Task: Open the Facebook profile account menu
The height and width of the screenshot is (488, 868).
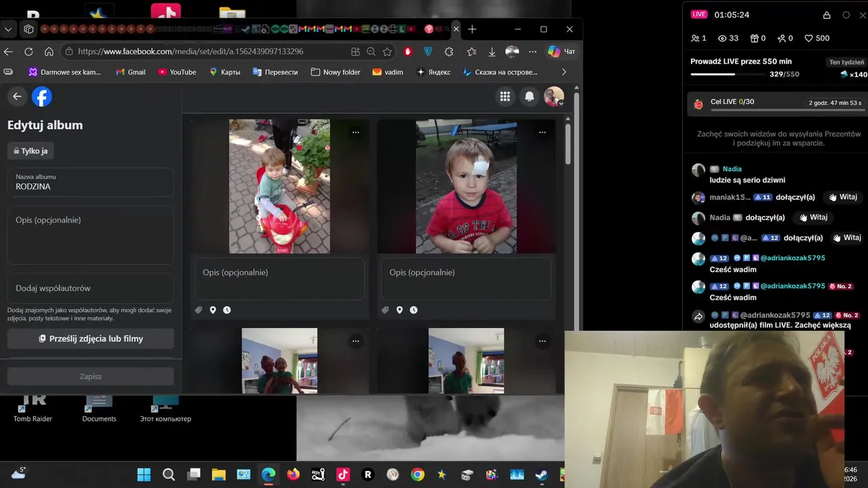Action: [x=554, y=97]
